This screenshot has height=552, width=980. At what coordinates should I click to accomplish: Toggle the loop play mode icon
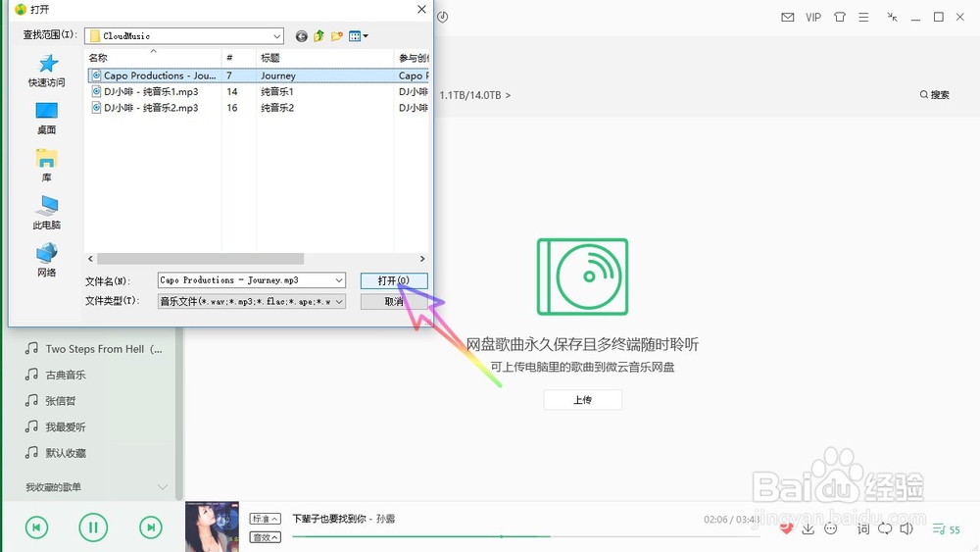click(x=885, y=528)
